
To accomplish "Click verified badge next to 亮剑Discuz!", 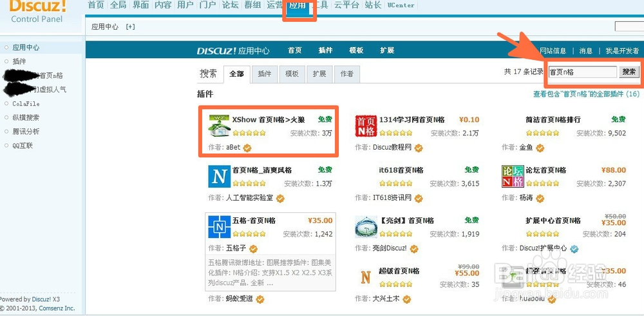I will click(414, 249).
